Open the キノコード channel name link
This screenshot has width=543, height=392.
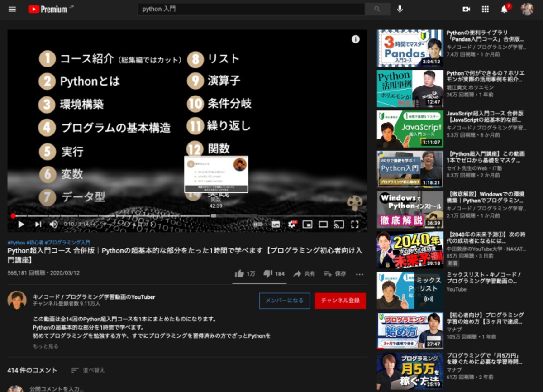click(94, 297)
